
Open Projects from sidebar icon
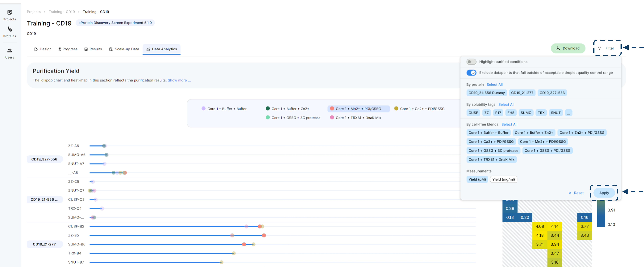10,12
